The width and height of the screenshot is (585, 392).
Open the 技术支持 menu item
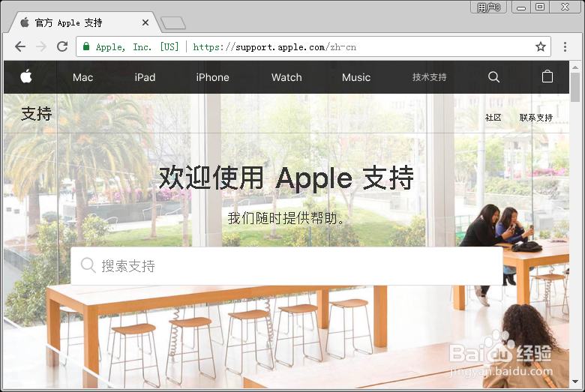point(430,77)
